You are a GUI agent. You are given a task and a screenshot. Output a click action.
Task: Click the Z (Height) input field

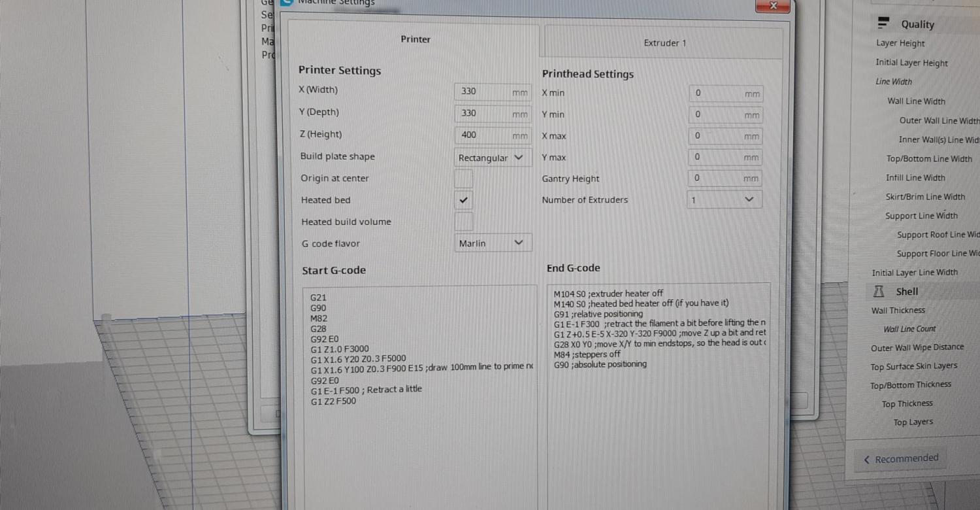[492, 136]
